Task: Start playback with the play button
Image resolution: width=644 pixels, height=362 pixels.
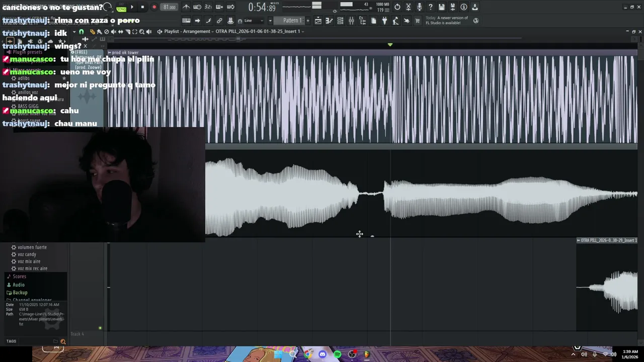Action: (x=132, y=7)
